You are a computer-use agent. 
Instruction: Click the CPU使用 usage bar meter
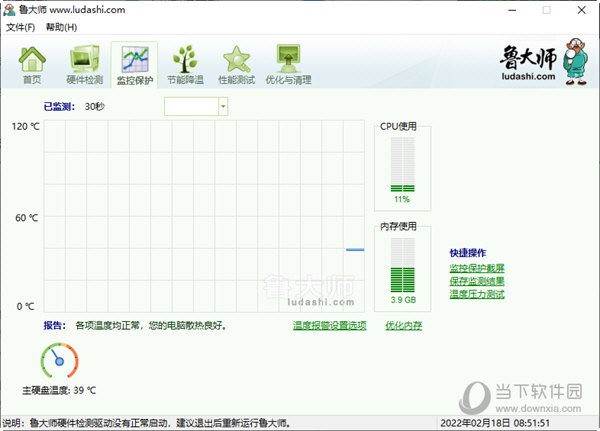(403, 165)
